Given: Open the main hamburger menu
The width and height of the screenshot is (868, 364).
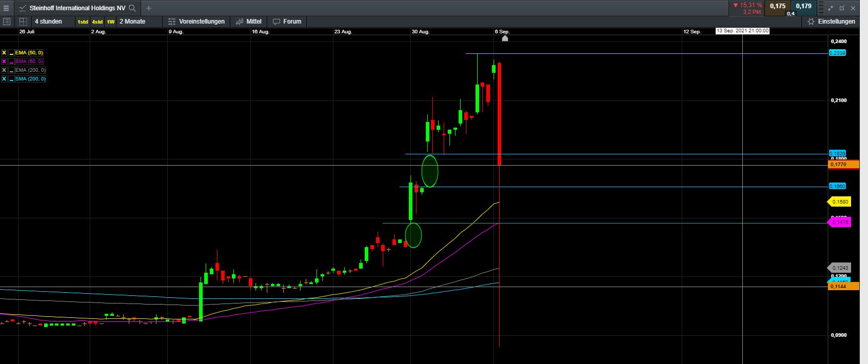Looking at the screenshot, I should [6, 8].
